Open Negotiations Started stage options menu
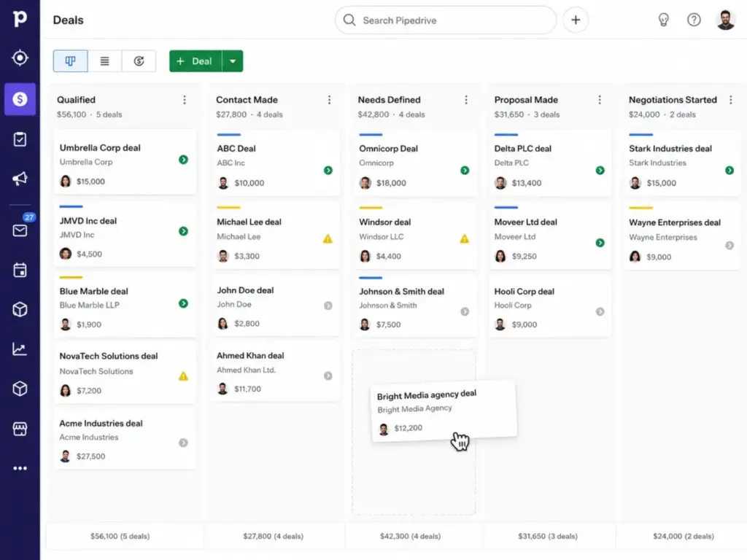This screenshot has height=560, width=747. click(x=730, y=99)
